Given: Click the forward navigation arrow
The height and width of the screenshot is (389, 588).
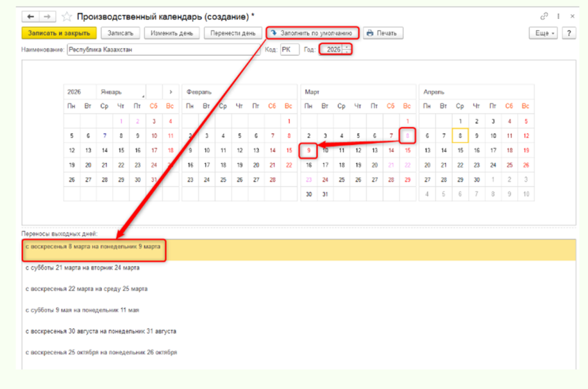Looking at the screenshot, I should (47, 16).
